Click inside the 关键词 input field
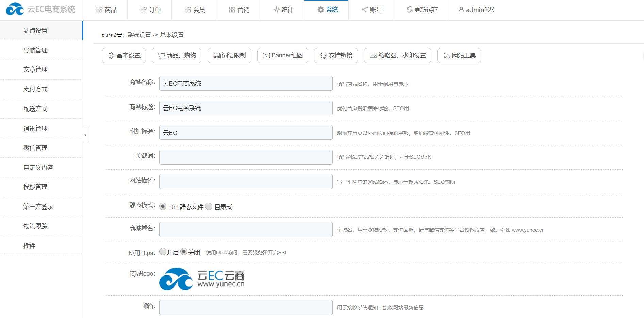The image size is (644, 318). [x=246, y=157]
